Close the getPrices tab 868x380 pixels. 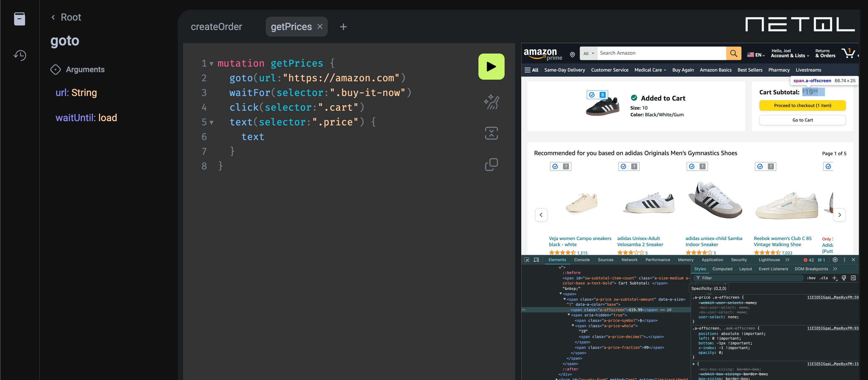(320, 26)
